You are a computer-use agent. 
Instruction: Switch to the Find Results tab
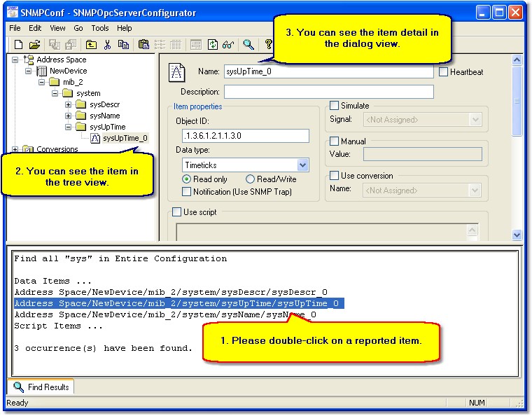pos(41,387)
